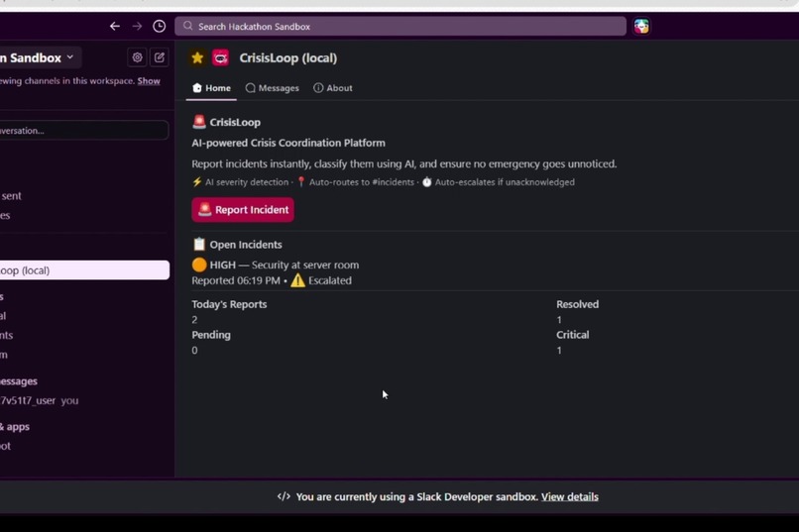Click the AI severity detection lightning icon

point(197,182)
